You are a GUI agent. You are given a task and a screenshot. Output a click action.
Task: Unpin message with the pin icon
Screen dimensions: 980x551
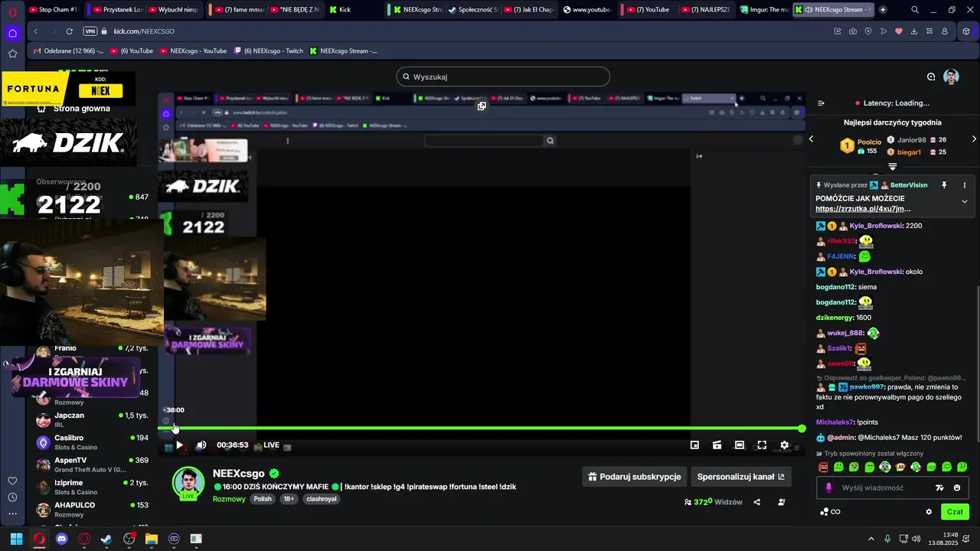(x=944, y=185)
